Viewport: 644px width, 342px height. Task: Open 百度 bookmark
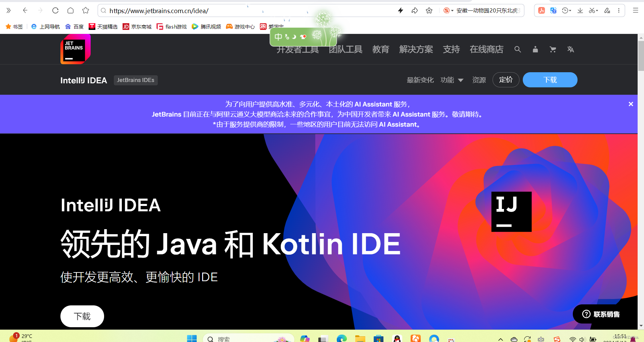point(74,27)
